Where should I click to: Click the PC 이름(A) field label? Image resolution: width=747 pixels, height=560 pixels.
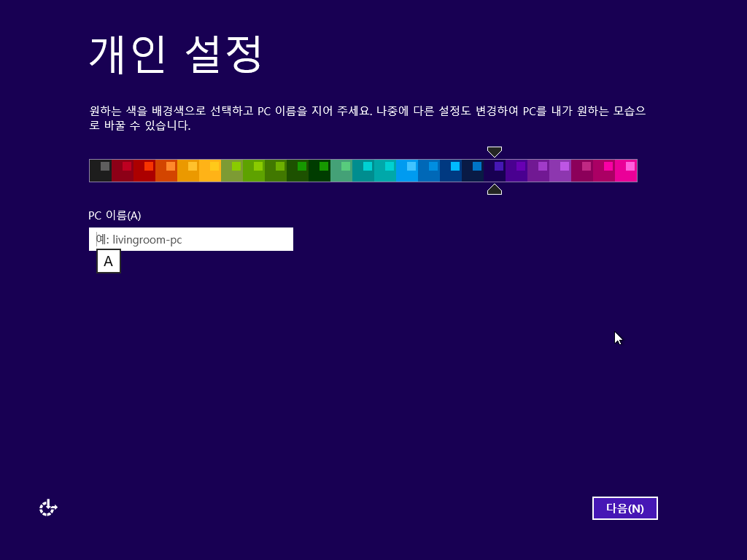115,215
